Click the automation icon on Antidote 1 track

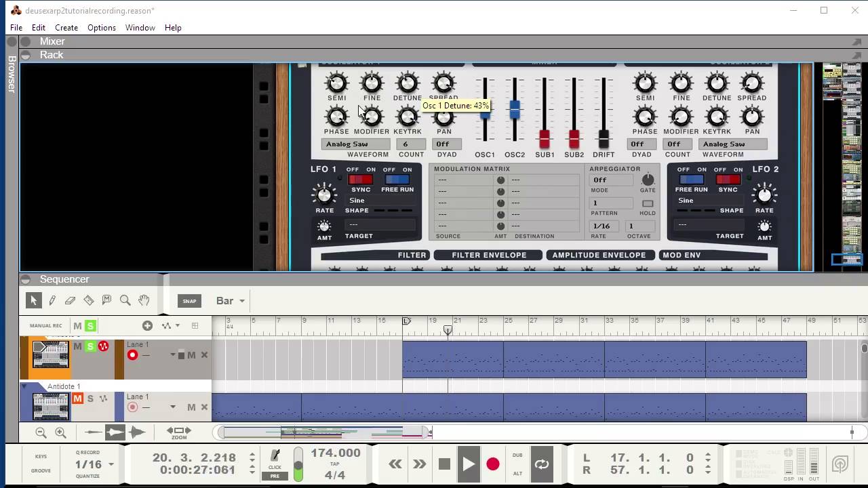104,399
